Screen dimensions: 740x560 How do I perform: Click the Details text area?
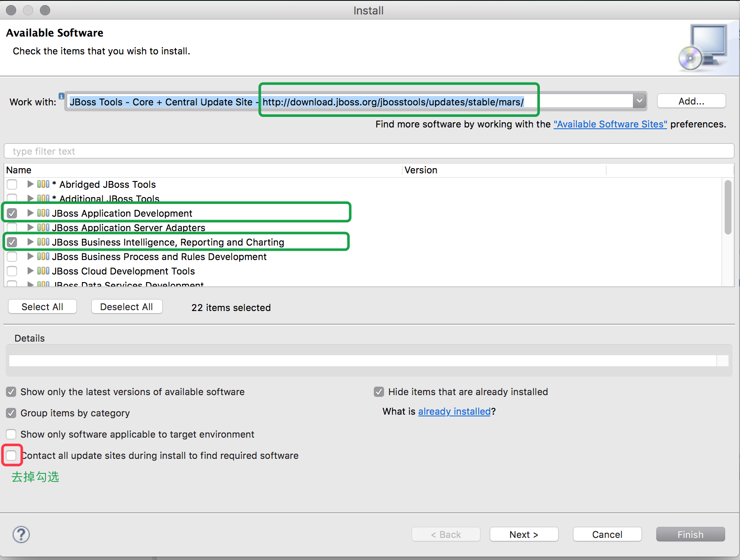[363, 361]
